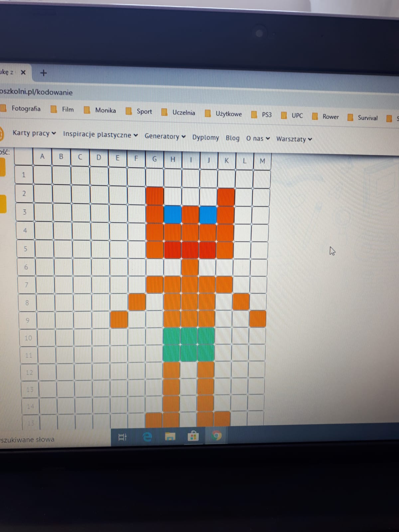Image resolution: width=399 pixels, height=532 pixels.
Task: Expand the Inspiracje plastyczne menu
Action: (100, 134)
